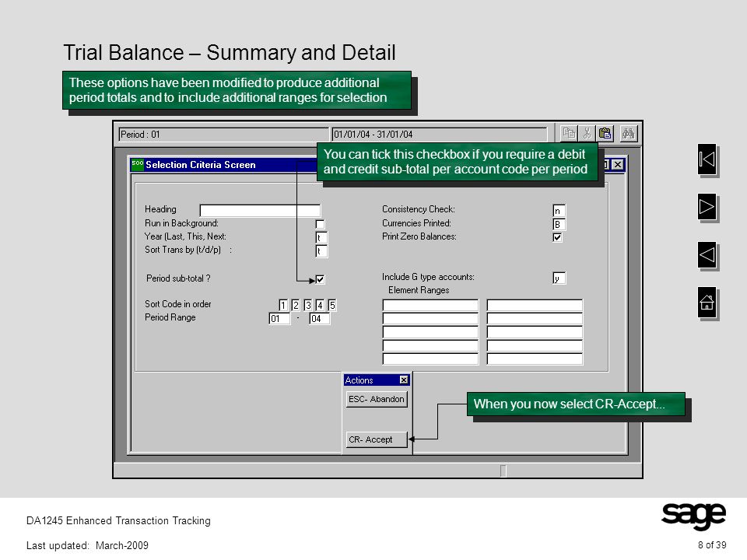Click the 01/01/04 - 31/01/04 date field
Viewport: 747px width, 560px height.
point(439,135)
